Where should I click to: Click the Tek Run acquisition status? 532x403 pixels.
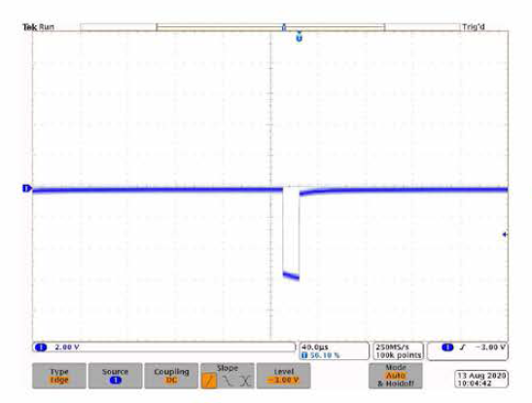coord(38,27)
